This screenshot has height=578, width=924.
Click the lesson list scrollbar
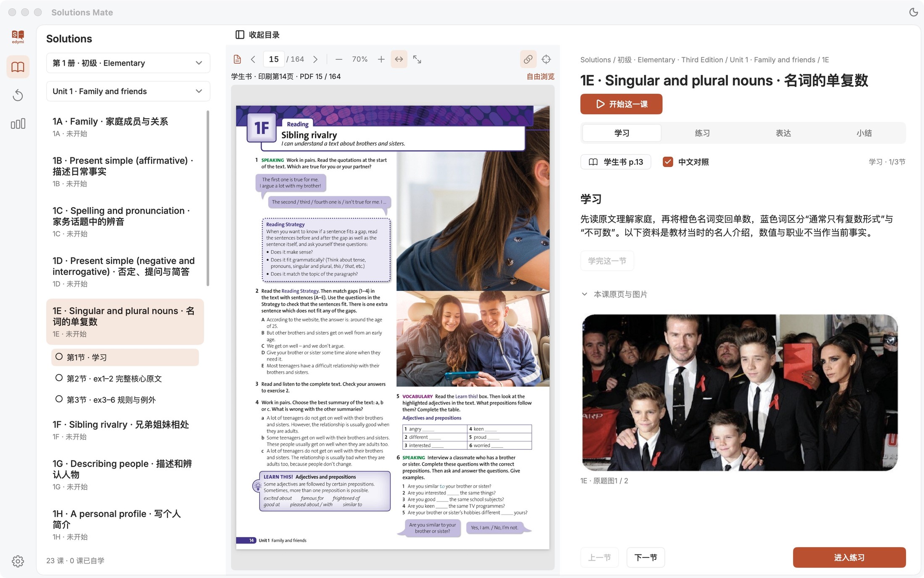pos(208,198)
